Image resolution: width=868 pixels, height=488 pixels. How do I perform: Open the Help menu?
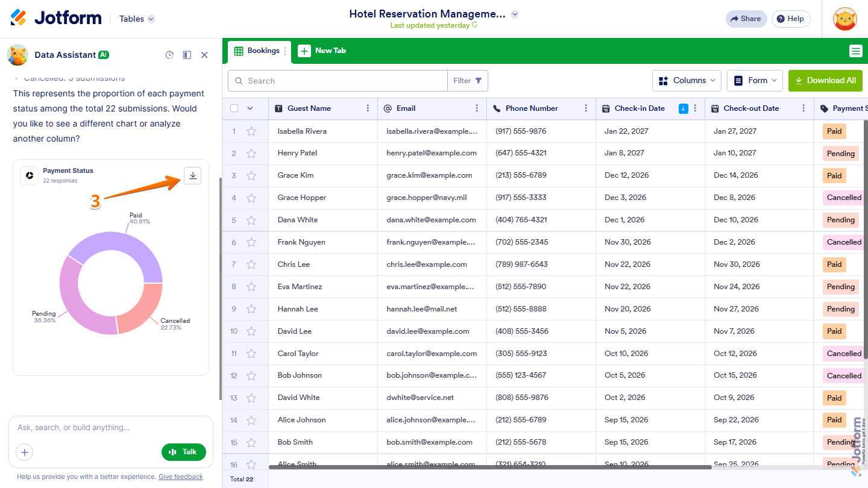(791, 19)
